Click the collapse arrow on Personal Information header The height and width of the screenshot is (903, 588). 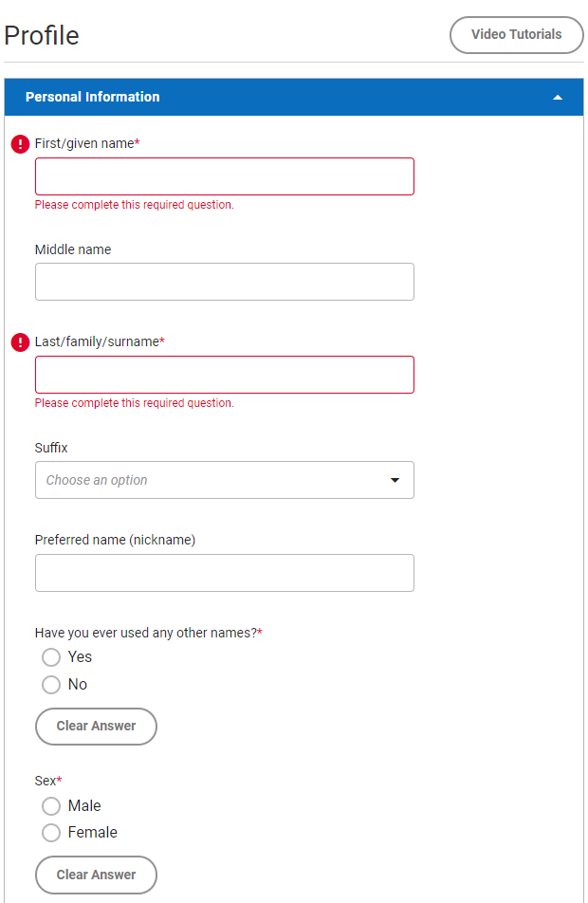pos(559,97)
